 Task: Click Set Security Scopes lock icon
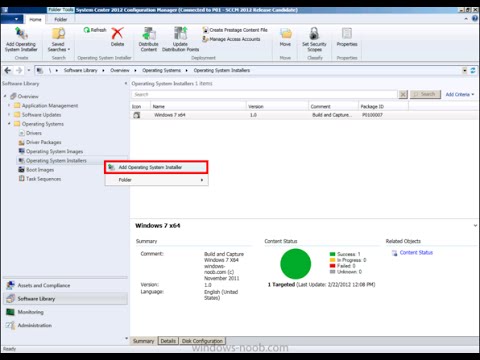[x=314, y=33]
